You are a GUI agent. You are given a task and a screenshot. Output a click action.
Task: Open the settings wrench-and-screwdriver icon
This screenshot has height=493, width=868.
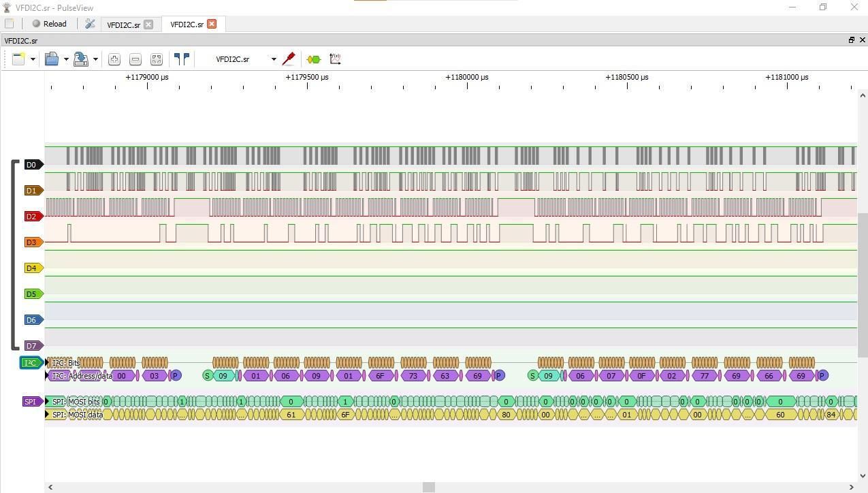(x=90, y=24)
